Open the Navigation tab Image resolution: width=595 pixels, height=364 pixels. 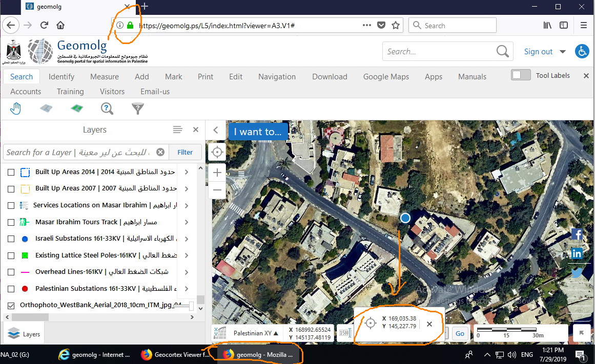277,77
